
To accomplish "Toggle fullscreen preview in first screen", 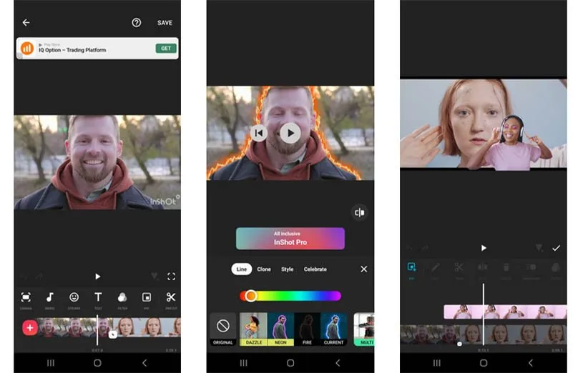I will [x=171, y=277].
